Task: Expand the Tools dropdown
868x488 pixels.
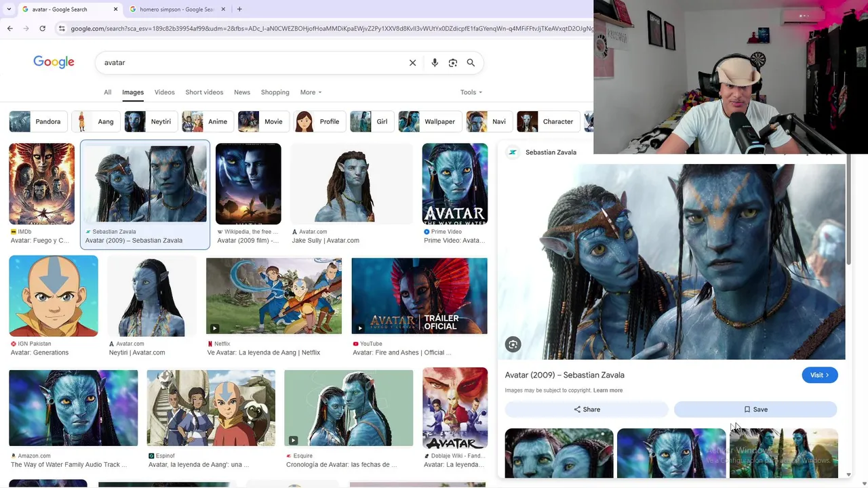Action: tap(471, 92)
